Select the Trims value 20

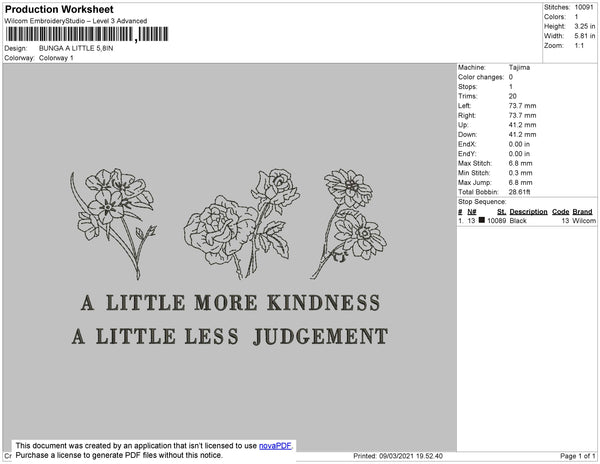[512, 96]
